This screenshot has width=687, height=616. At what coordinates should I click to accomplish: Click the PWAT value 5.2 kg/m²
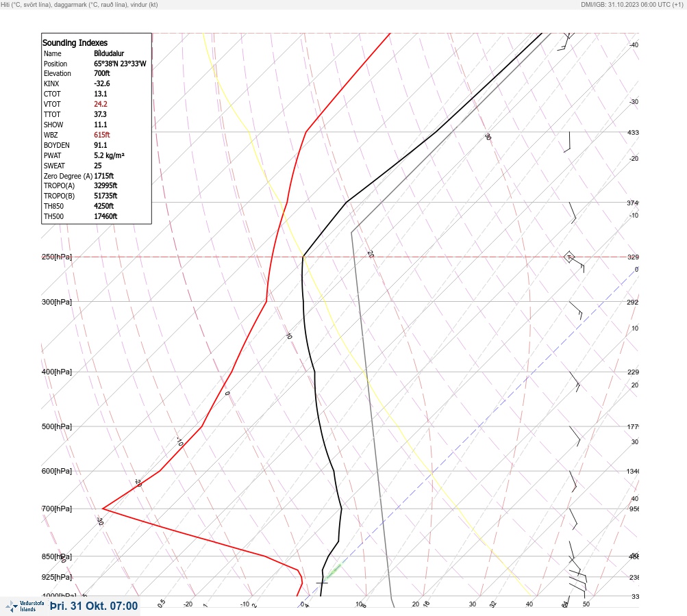(109, 155)
